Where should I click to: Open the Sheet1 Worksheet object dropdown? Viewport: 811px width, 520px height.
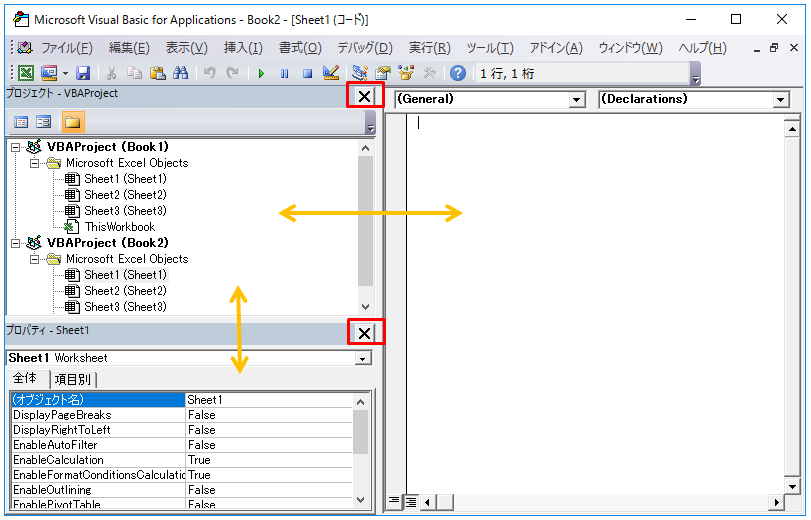click(363, 359)
